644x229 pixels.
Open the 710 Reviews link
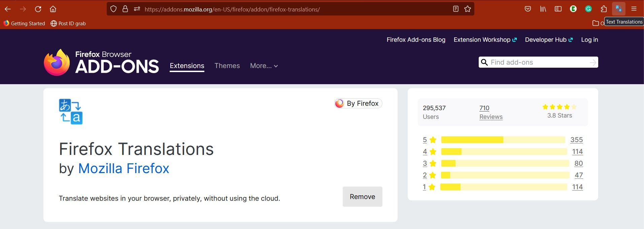491,112
